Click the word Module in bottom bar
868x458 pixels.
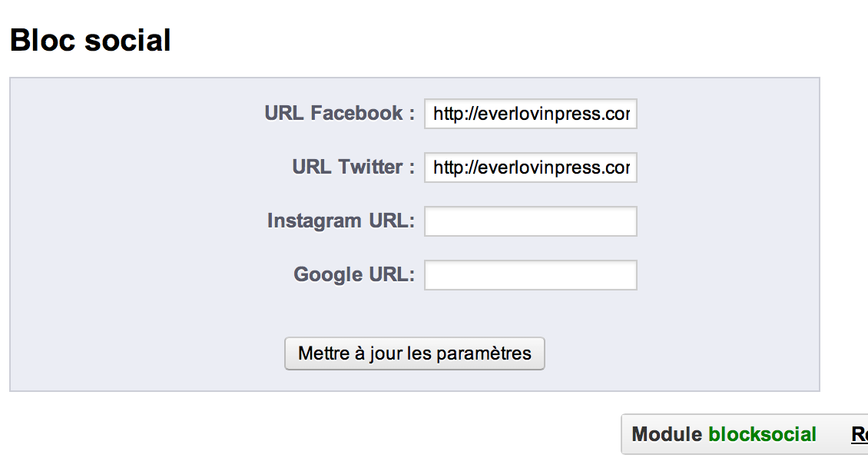pyautogui.click(x=667, y=435)
